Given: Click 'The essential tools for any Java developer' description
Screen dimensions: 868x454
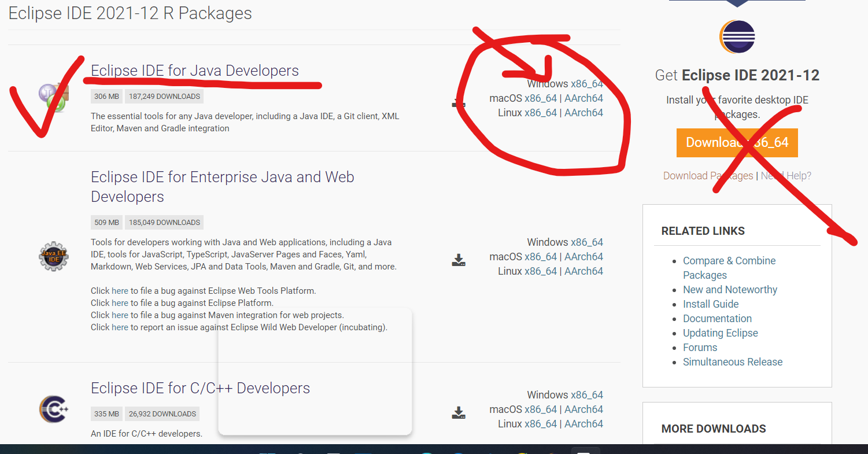Looking at the screenshot, I should pos(245,122).
